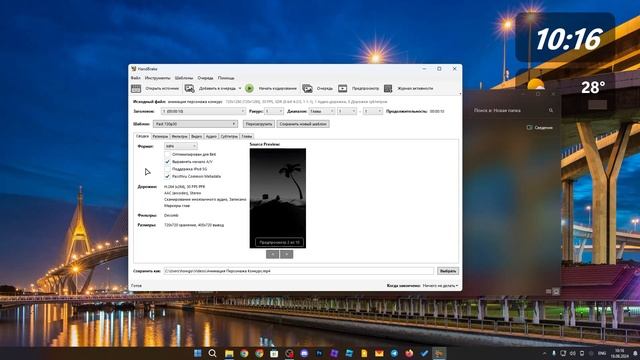Enable the iPod 5G support checkbox

coord(167,169)
